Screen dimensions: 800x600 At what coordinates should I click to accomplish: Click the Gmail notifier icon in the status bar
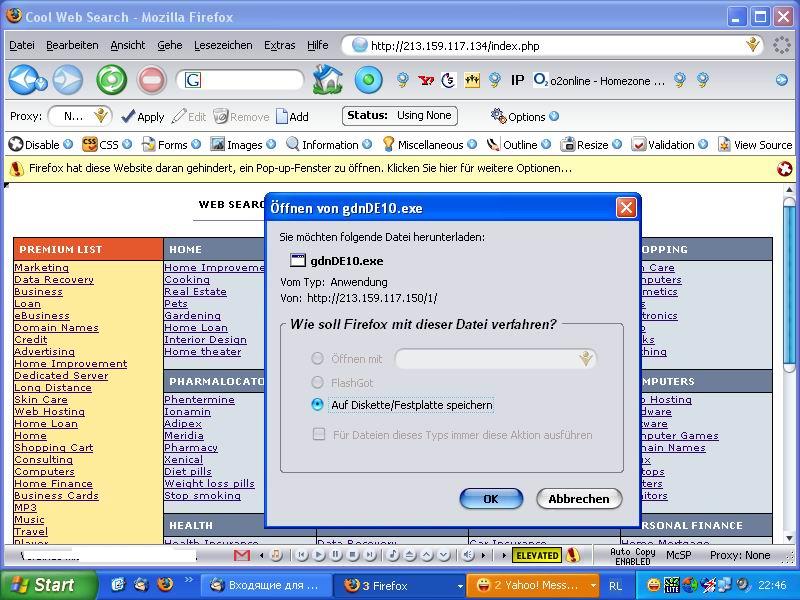242,555
